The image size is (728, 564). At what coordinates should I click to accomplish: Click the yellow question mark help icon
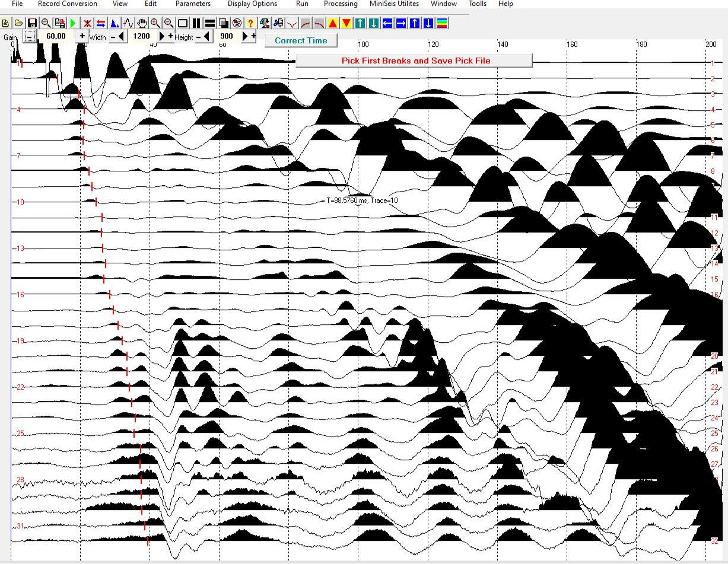click(250, 23)
